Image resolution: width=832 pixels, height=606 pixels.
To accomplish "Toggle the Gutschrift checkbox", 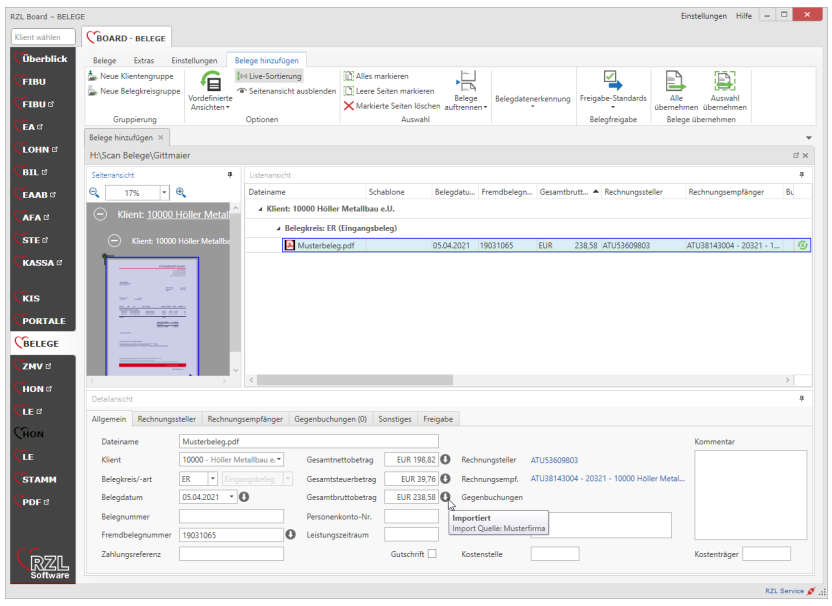I will pyautogui.click(x=432, y=554).
